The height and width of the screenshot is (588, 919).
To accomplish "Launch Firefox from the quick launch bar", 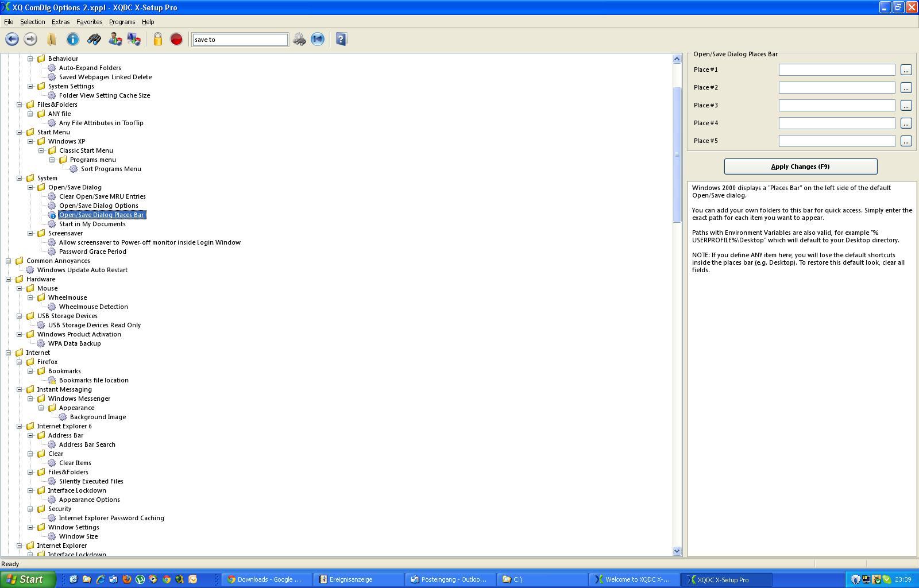I will pyautogui.click(x=127, y=579).
